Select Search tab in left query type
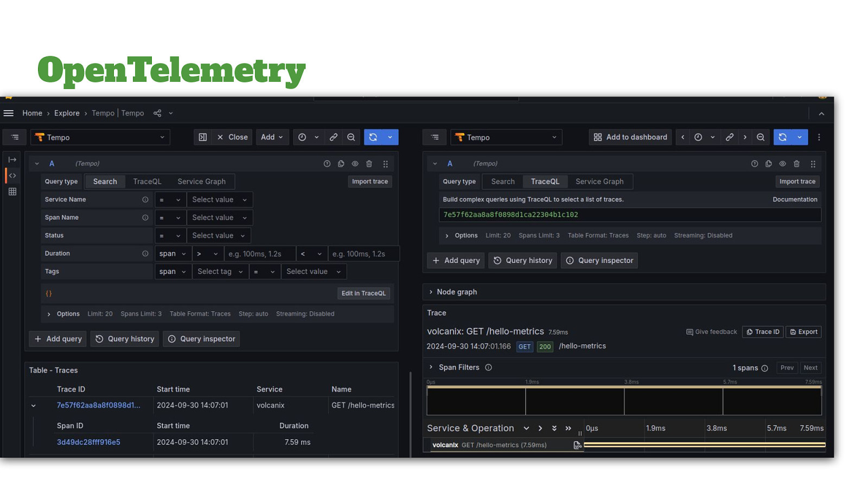Viewport: 868px width, 488px height. click(x=105, y=182)
